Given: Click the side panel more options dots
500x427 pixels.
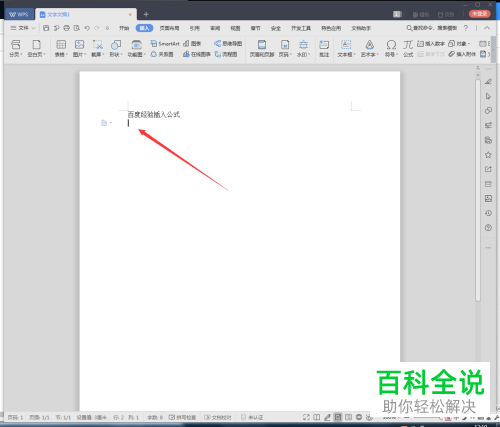Looking at the screenshot, I should coord(488,248).
